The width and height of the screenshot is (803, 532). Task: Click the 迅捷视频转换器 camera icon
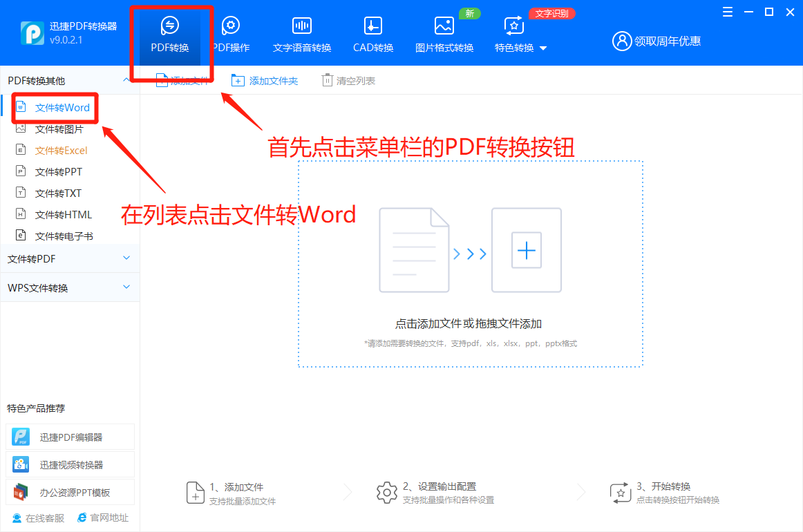tap(21, 464)
